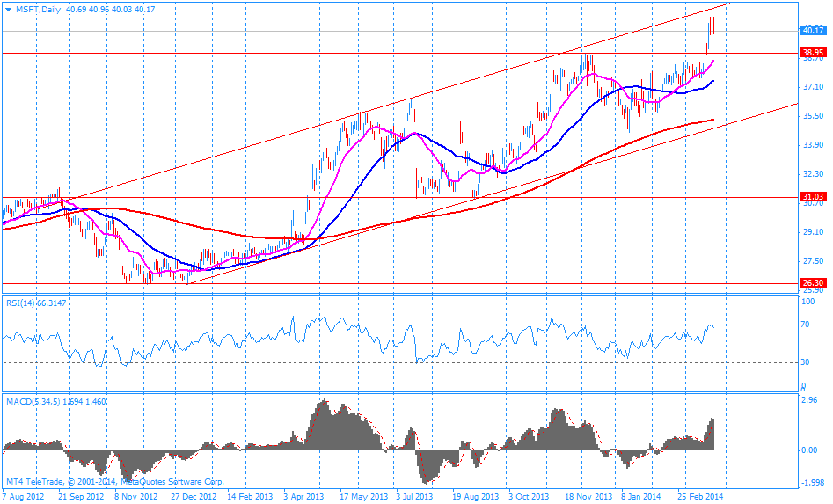
Task: Click the 21 Sep 2012 date label
Action: (79, 497)
